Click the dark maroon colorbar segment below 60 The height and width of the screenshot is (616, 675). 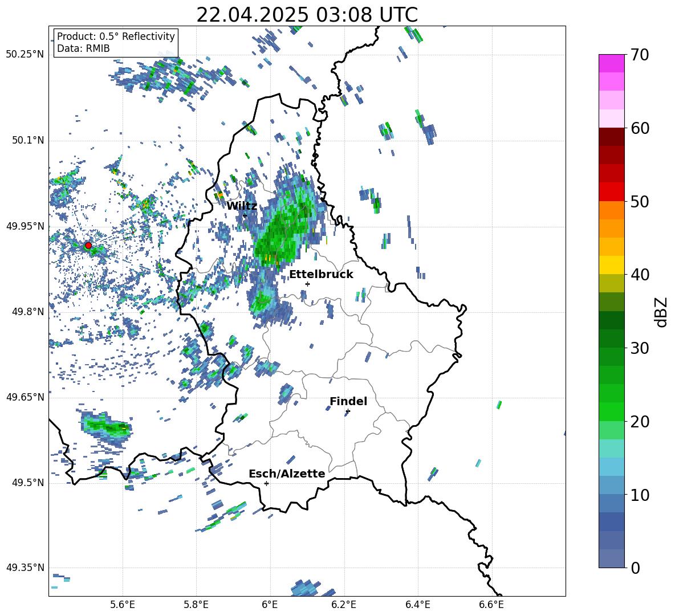tap(611, 137)
